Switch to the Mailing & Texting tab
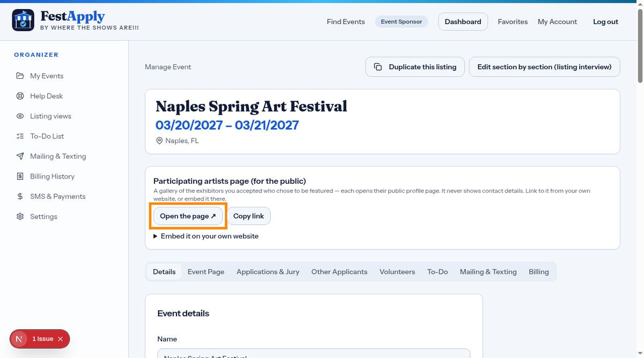Image resolution: width=644 pixels, height=358 pixels. [x=488, y=272]
